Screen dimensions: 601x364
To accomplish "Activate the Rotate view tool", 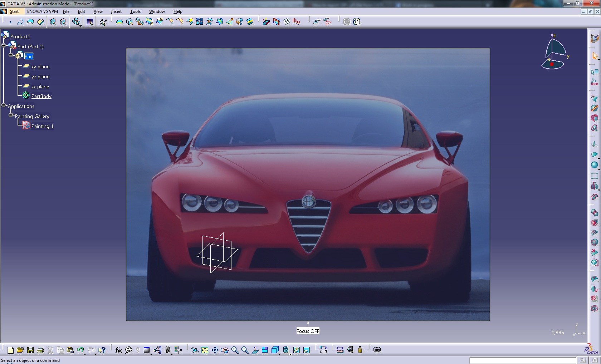I will pos(225,350).
